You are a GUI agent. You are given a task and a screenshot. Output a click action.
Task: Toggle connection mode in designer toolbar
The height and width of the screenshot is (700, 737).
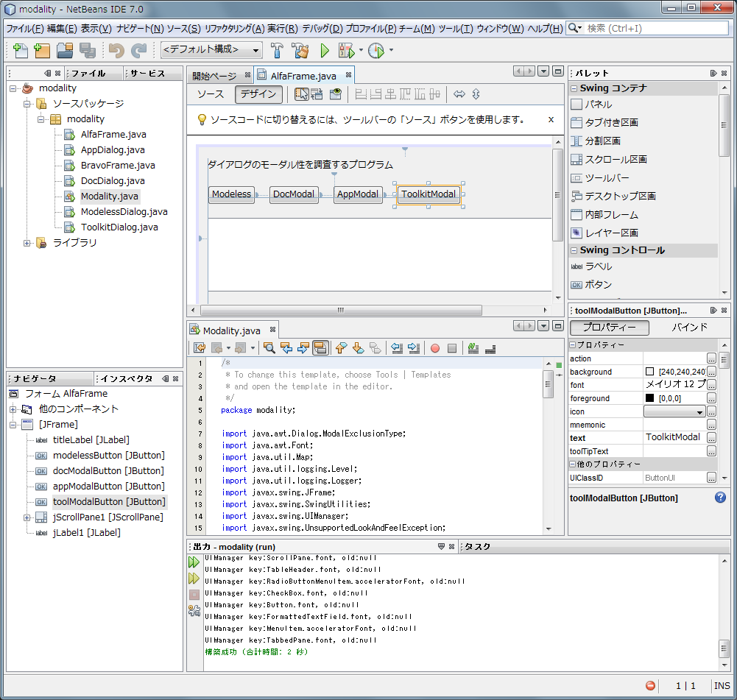tap(317, 94)
